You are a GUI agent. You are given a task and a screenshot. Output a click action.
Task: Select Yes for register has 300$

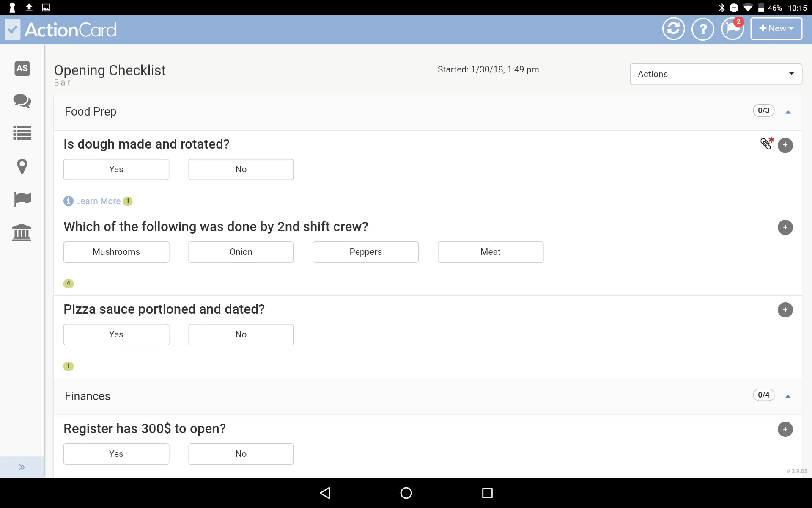pos(116,453)
